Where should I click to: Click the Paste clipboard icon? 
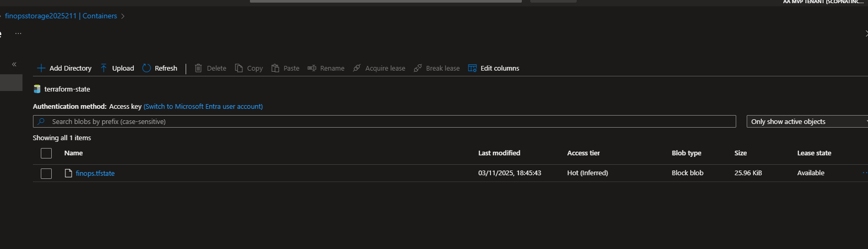click(275, 68)
